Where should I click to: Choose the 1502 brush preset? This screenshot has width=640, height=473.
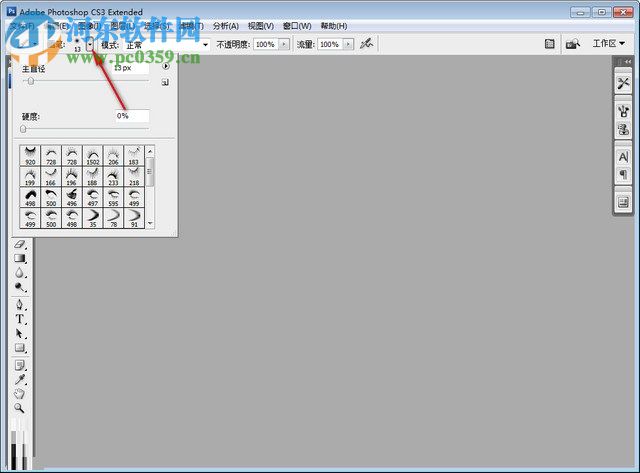pyautogui.click(x=93, y=155)
